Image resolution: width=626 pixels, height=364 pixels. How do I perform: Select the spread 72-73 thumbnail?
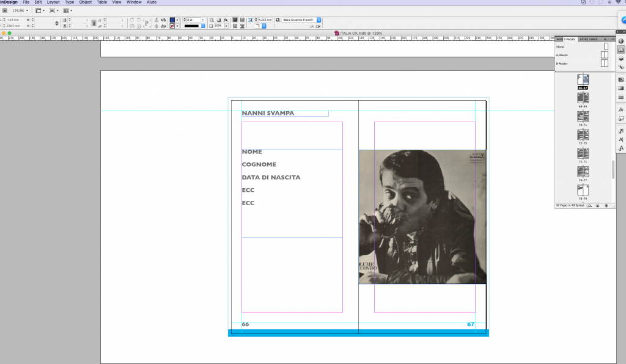coord(583,135)
